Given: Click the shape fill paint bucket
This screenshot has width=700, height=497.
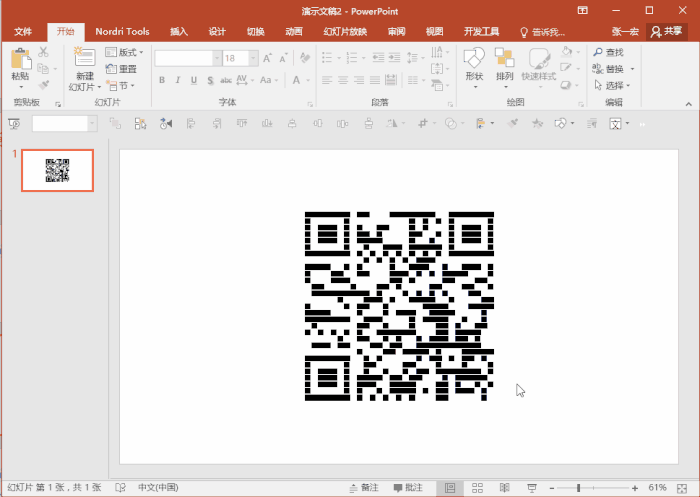Looking at the screenshot, I should point(567,52).
